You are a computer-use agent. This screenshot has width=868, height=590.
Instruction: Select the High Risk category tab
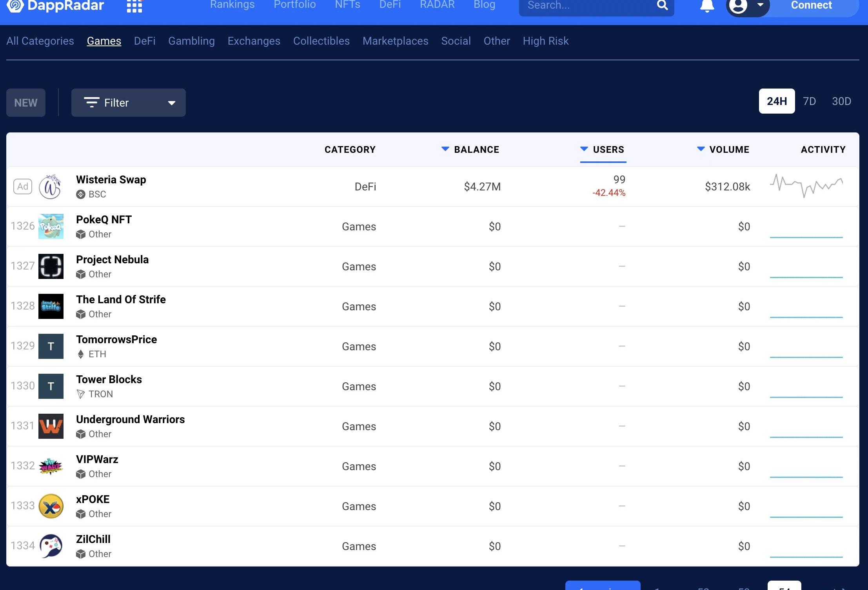click(546, 41)
